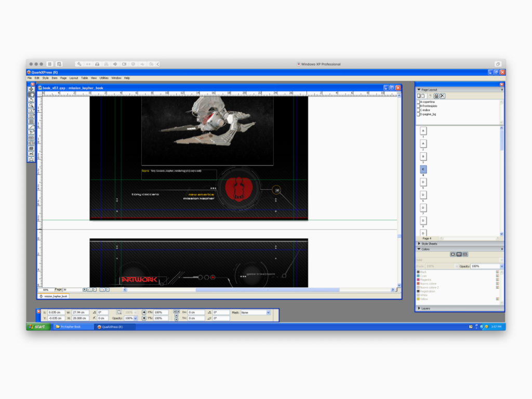Screen dimensions: 532x399
Task: Click the VM pause button
Action: 50,64
